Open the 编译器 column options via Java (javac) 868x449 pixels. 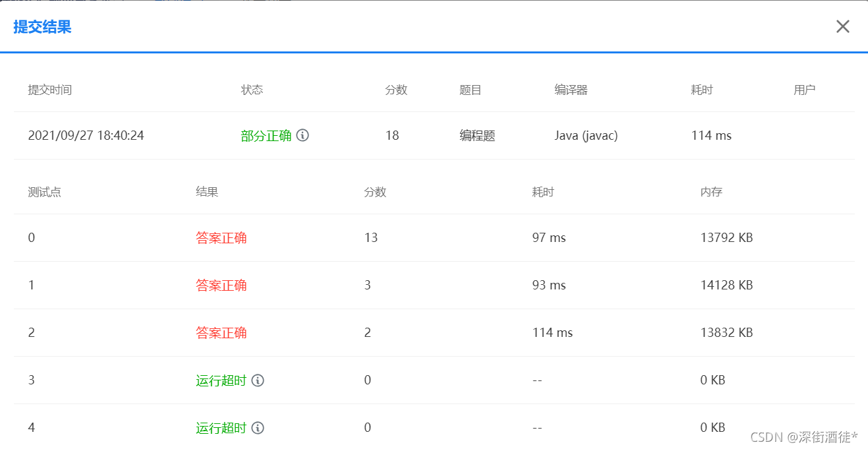tap(586, 135)
